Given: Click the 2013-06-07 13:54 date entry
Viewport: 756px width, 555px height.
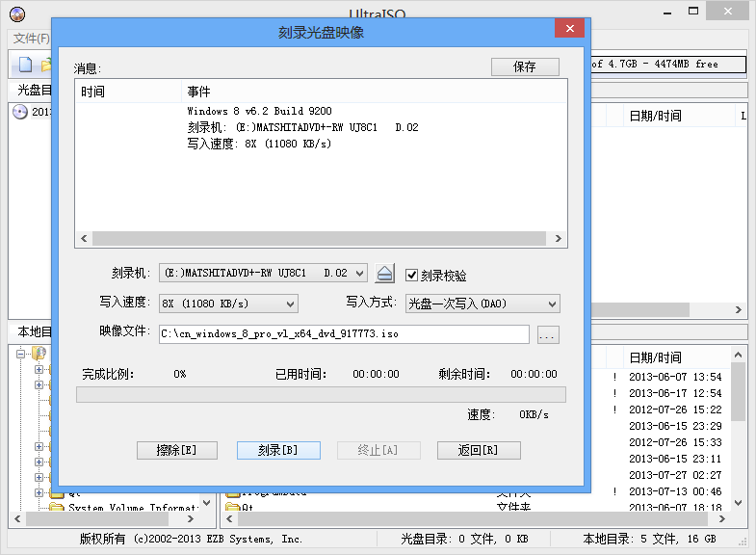Looking at the screenshot, I should 675,377.
